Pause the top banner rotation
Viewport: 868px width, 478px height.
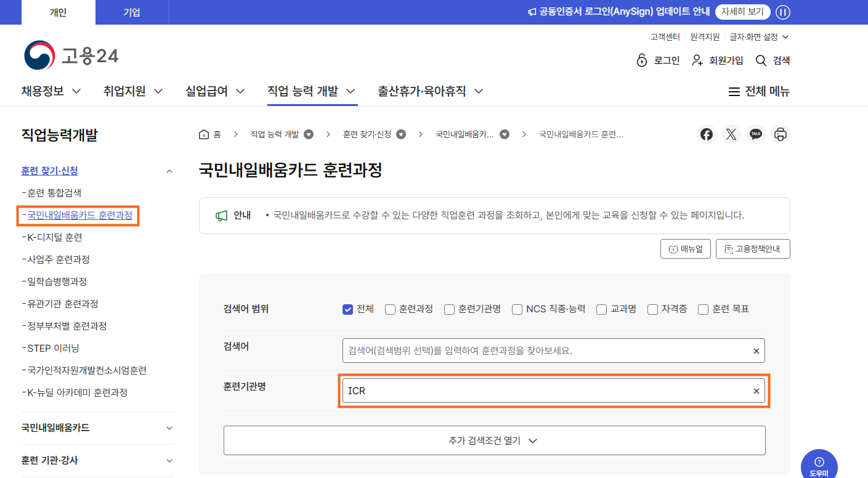point(783,12)
